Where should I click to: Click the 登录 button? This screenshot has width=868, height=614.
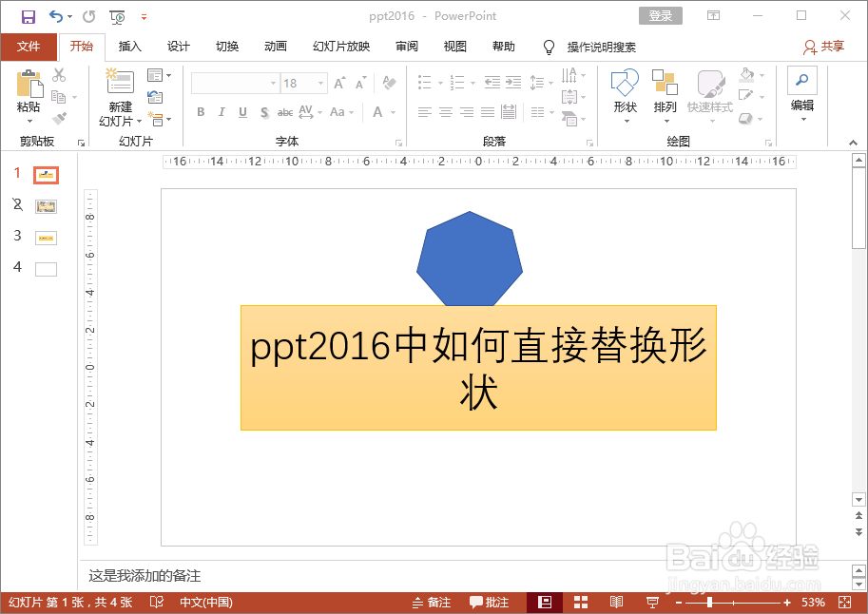pos(661,16)
